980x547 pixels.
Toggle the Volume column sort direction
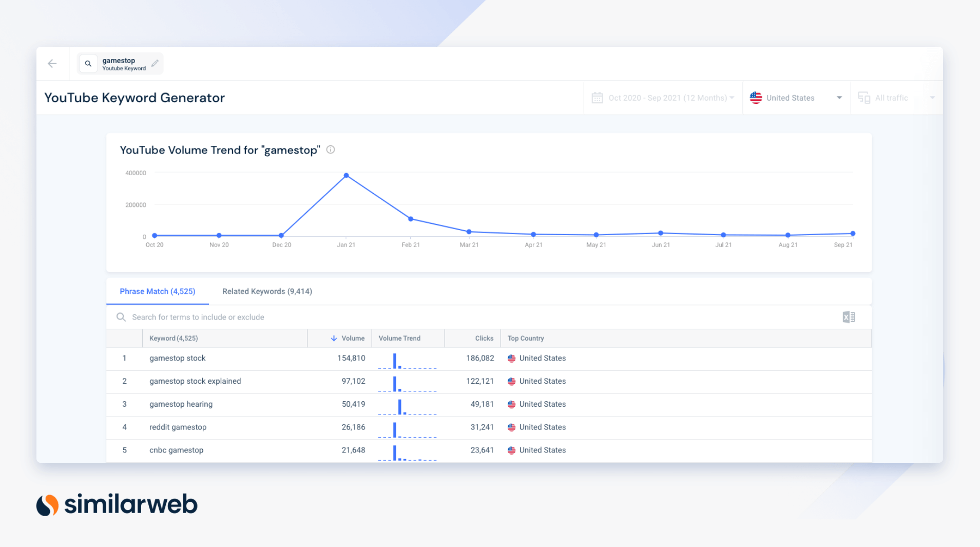coord(334,338)
